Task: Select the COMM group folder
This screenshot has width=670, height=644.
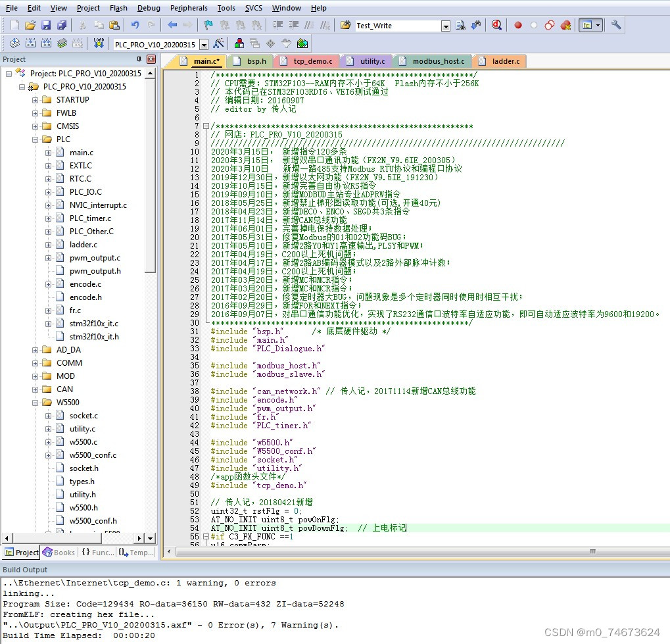Action: 69,363
